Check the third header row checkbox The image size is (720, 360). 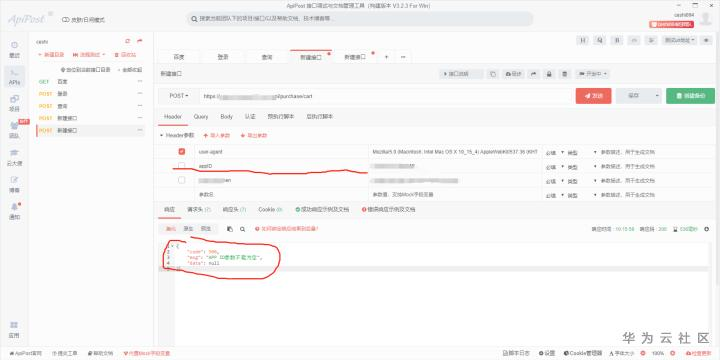[182, 180]
